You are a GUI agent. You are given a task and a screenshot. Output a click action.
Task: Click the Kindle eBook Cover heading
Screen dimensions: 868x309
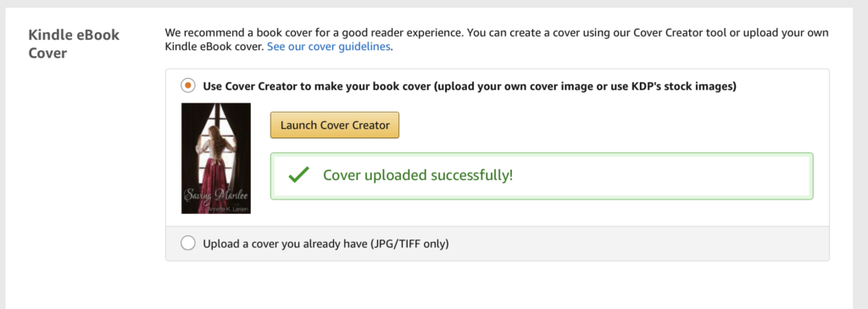[x=75, y=44]
